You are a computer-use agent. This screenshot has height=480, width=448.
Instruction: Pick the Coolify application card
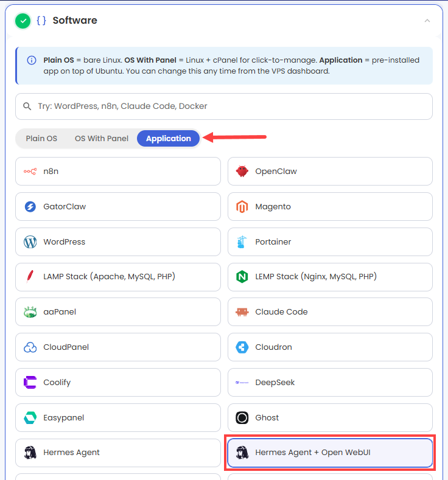tap(118, 382)
